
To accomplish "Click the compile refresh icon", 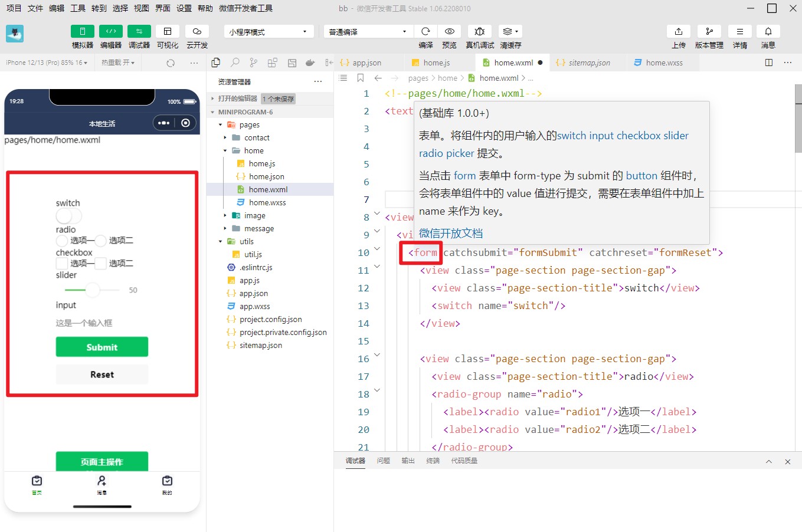I will pyautogui.click(x=425, y=31).
